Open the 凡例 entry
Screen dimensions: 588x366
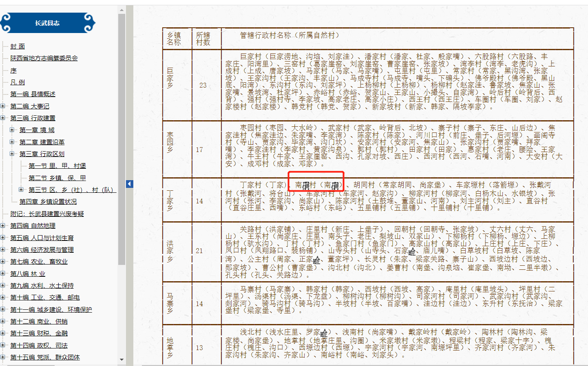18,82
